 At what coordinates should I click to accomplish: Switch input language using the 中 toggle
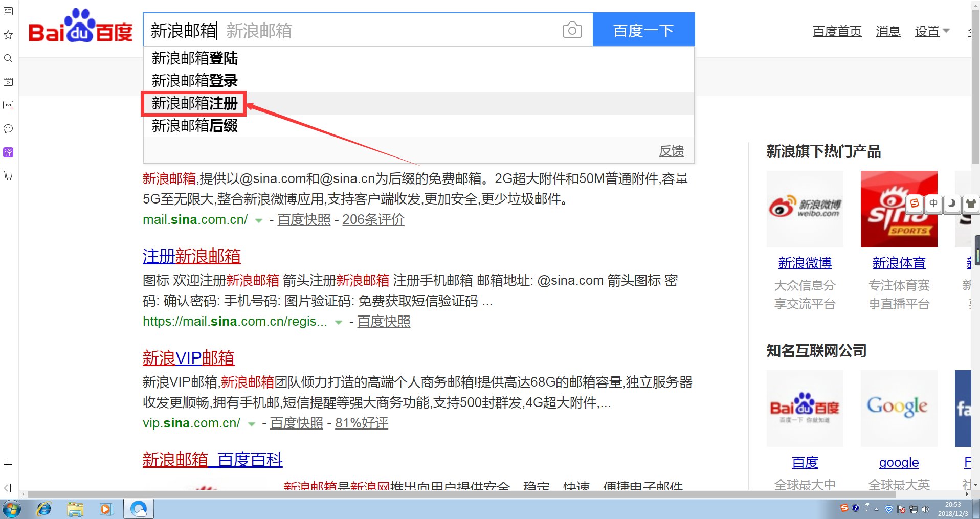933,203
